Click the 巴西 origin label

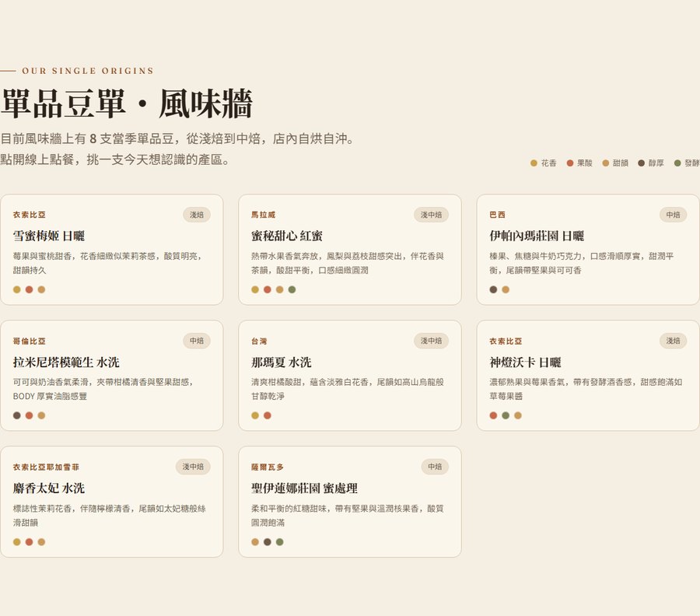coord(497,215)
